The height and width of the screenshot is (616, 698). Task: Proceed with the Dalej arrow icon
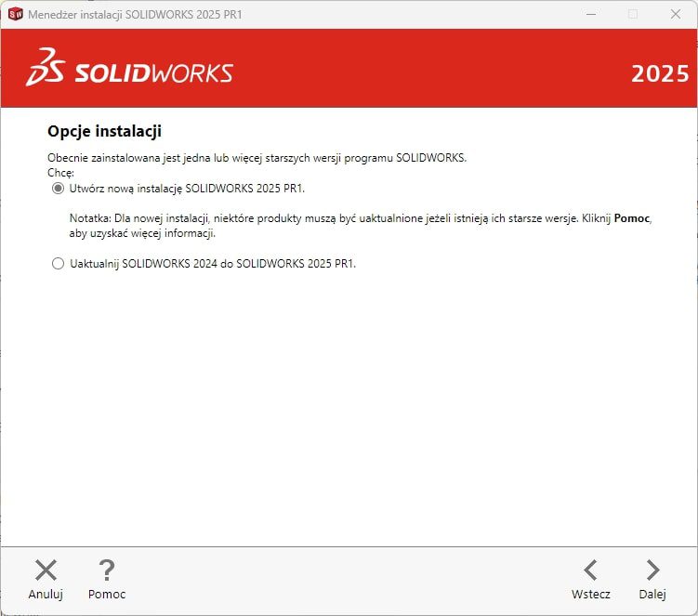(x=652, y=570)
